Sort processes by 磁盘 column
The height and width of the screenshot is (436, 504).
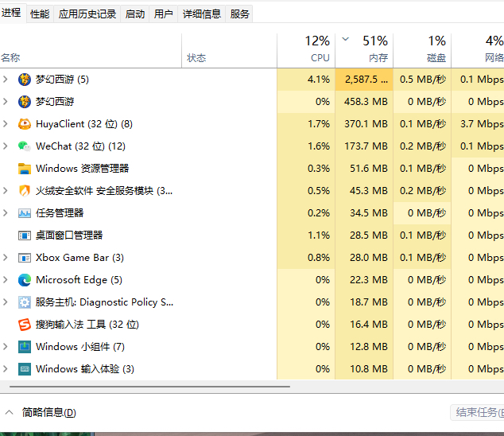[x=422, y=51]
